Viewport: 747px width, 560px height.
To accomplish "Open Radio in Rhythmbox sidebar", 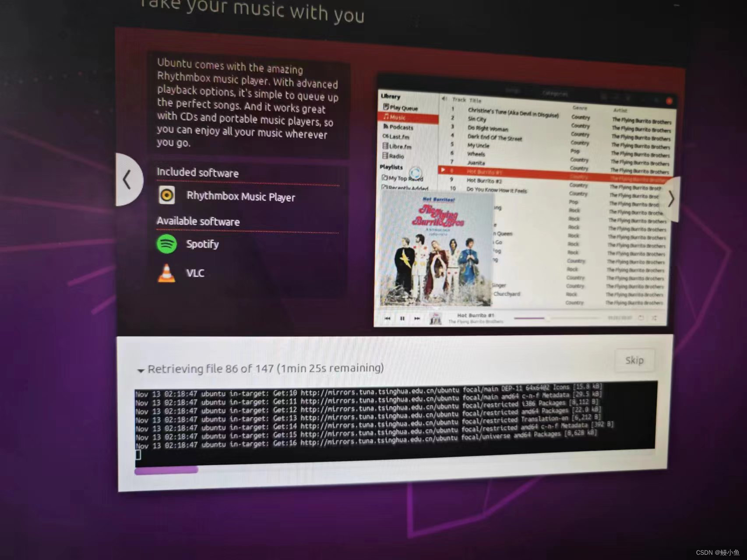I will click(x=393, y=156).
